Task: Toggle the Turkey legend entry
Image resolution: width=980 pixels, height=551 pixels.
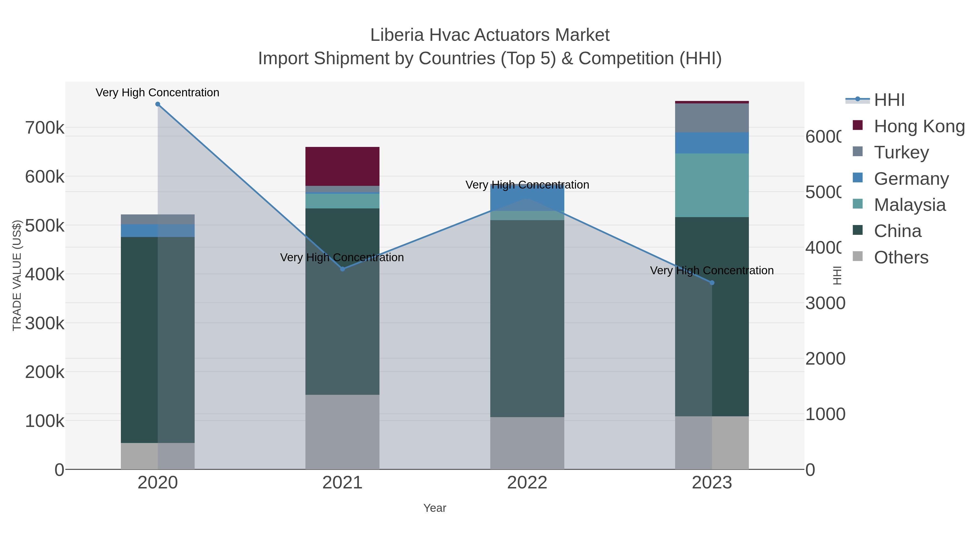Action: click(x=891, y=152)
